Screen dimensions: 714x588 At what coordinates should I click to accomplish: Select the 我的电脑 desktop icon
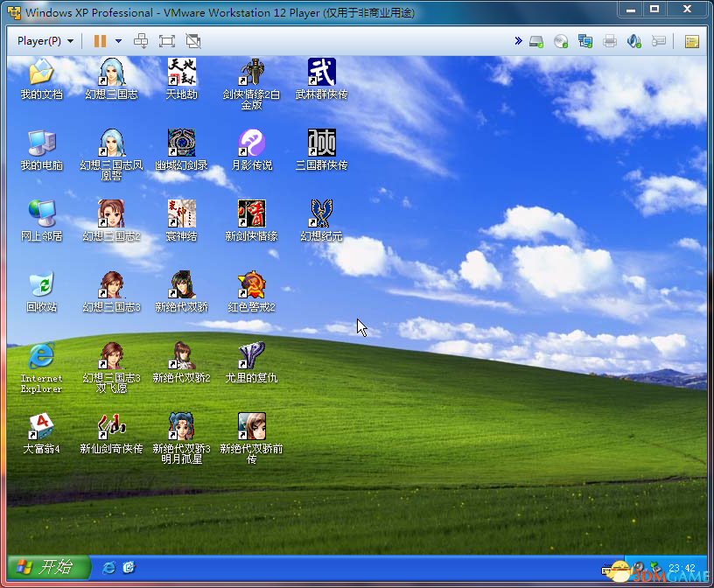click(x=41, y=150)
